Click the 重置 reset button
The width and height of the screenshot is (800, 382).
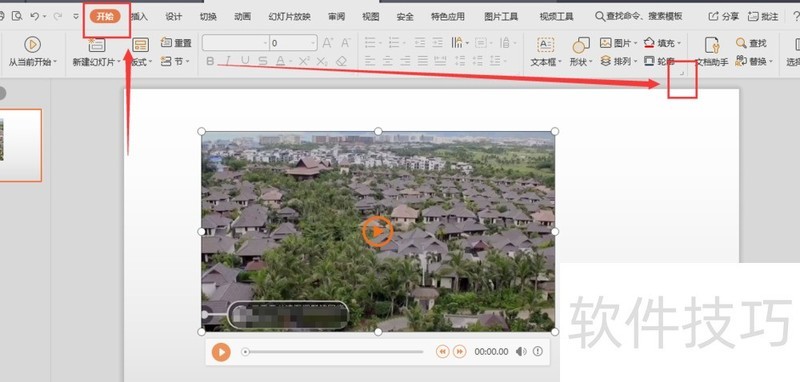click(x=176, y=43)
